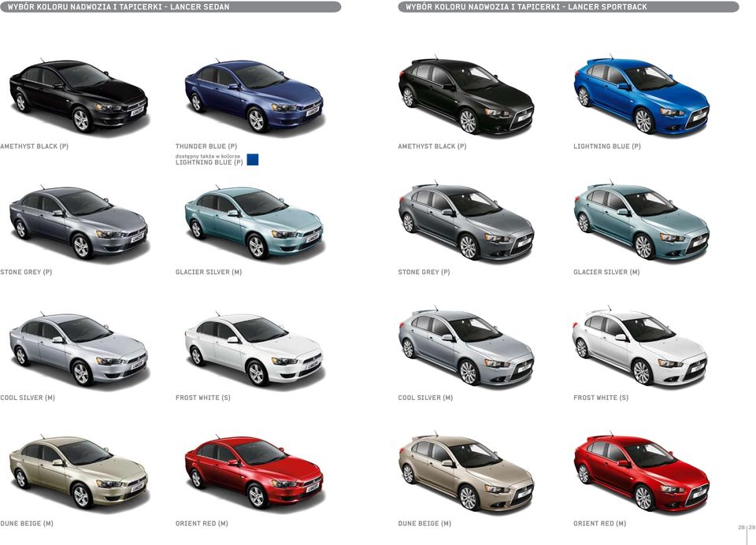Select the Stone Grey sedan image
This screenshot has height=545, width=756.
coord(79,222)
